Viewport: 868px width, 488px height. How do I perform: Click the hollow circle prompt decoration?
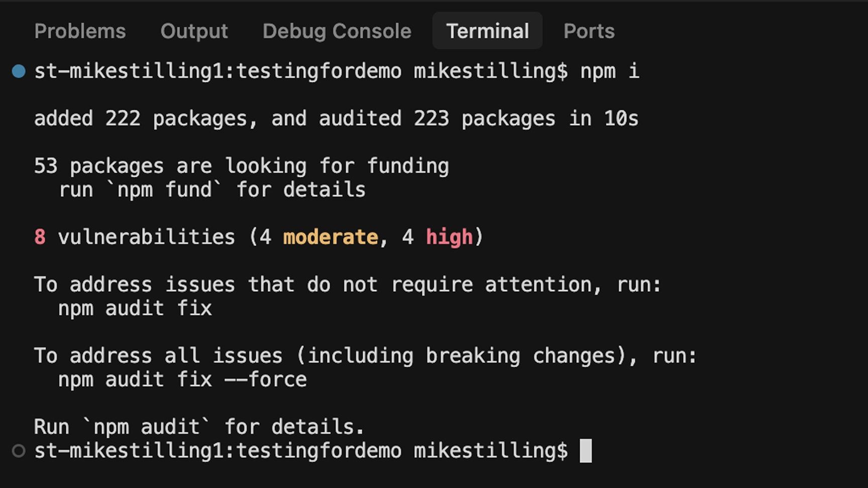pos(19,451)
